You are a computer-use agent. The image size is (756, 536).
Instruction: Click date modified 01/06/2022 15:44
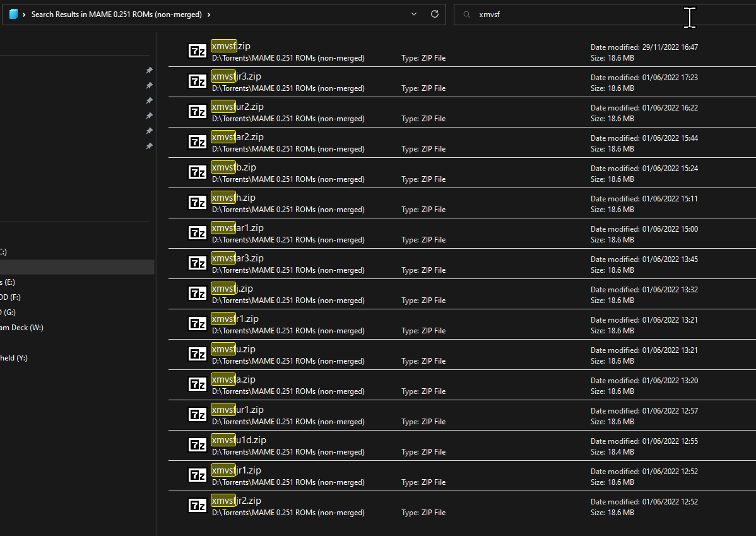pos(644,138)
